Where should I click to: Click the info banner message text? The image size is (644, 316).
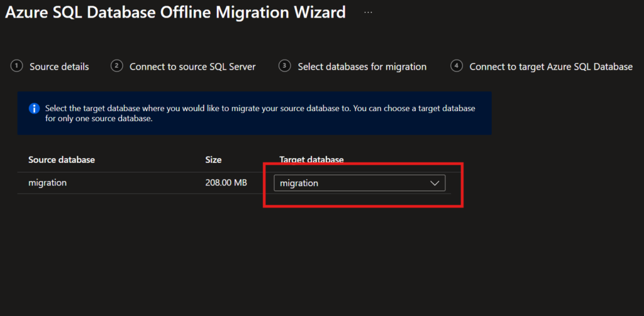click(260, 114)
